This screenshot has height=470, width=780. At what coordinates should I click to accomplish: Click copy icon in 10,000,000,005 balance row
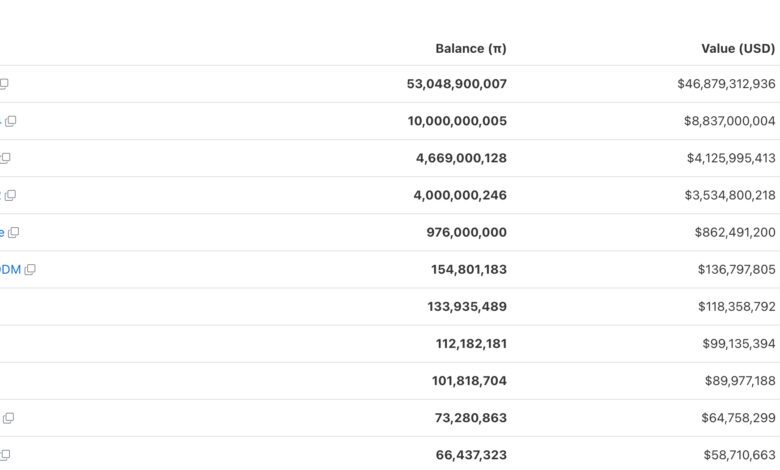point(11,121)
